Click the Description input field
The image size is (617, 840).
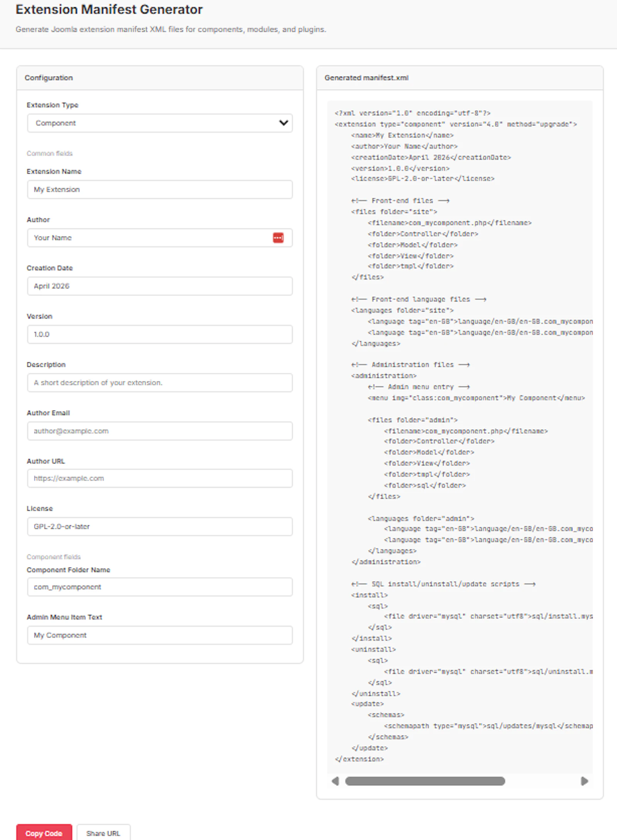click(x=160, y=382)
